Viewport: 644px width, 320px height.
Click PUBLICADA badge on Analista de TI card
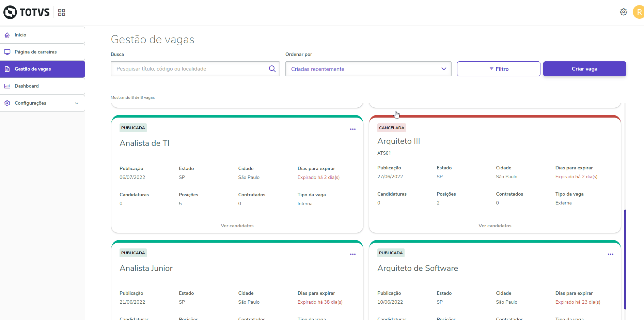(133, 128)
